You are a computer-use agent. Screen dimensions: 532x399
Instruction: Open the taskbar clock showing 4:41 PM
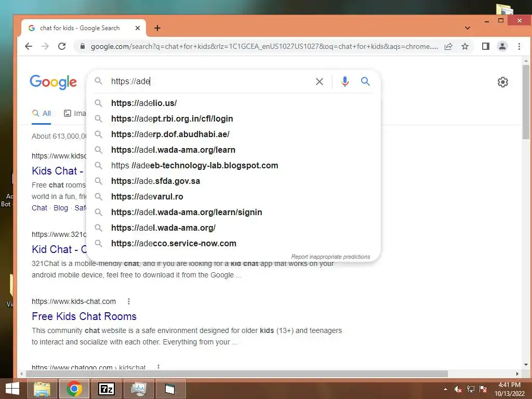[x=509, y=389]
